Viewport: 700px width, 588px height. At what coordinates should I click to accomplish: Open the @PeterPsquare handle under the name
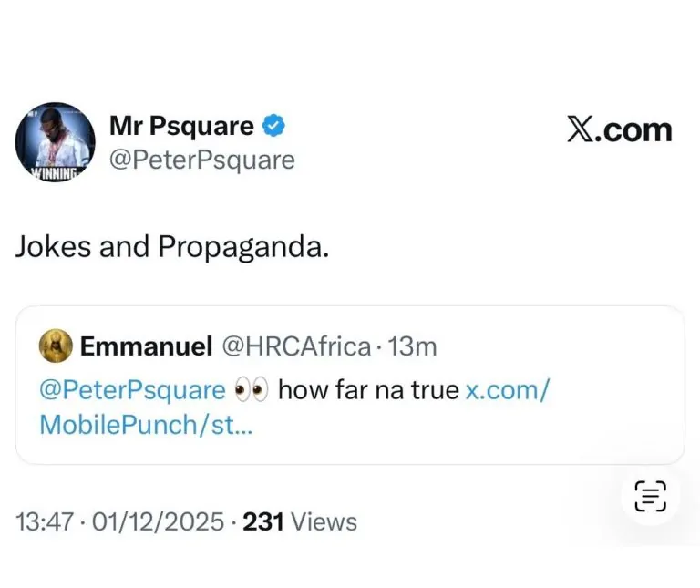[201, 160]
